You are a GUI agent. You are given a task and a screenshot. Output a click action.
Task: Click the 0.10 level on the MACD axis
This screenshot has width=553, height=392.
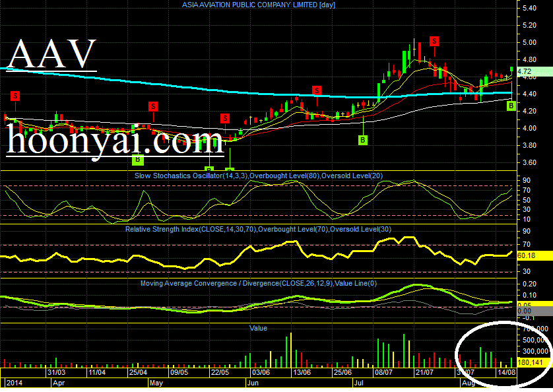pyautogui.click(x=529, y=296)
